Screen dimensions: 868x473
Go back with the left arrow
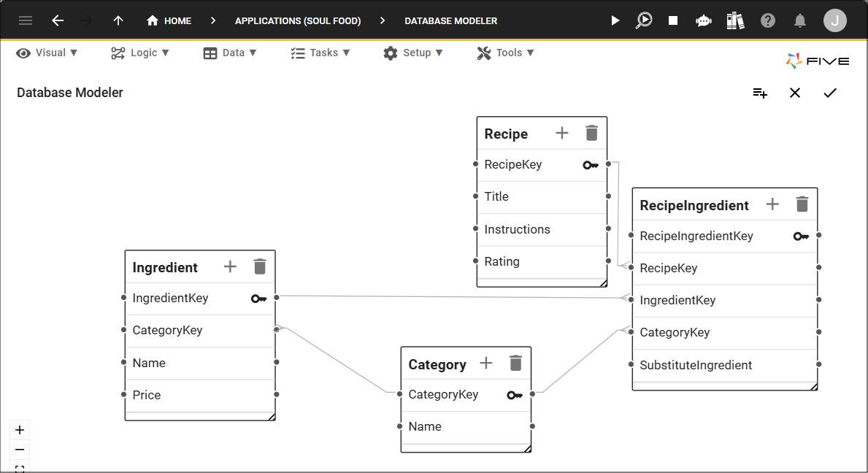tap(58, 21)
